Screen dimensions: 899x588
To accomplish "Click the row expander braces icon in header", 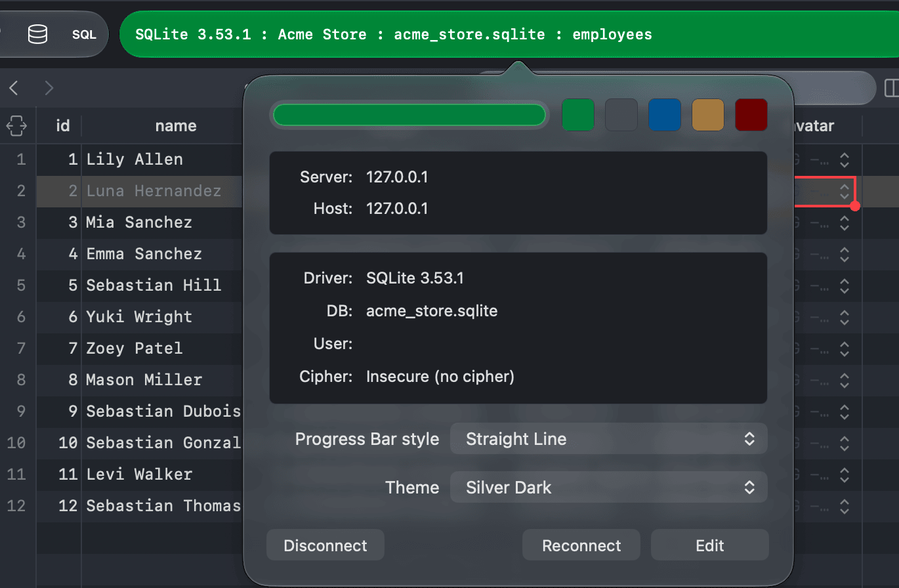I will (17, 125).
